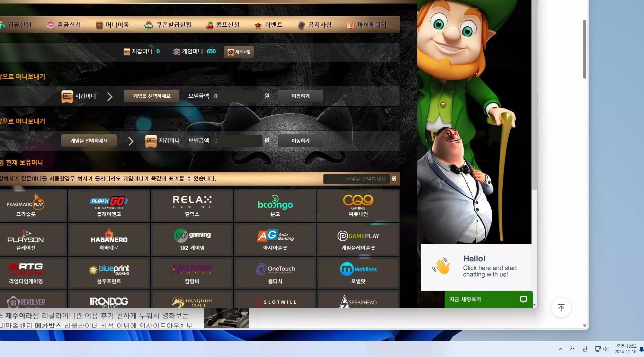This screenshot has width=644, height=357.
Task: Open the CQ9 Gaming provider tile
Action: pyautogui.click(x=358, y=206)
